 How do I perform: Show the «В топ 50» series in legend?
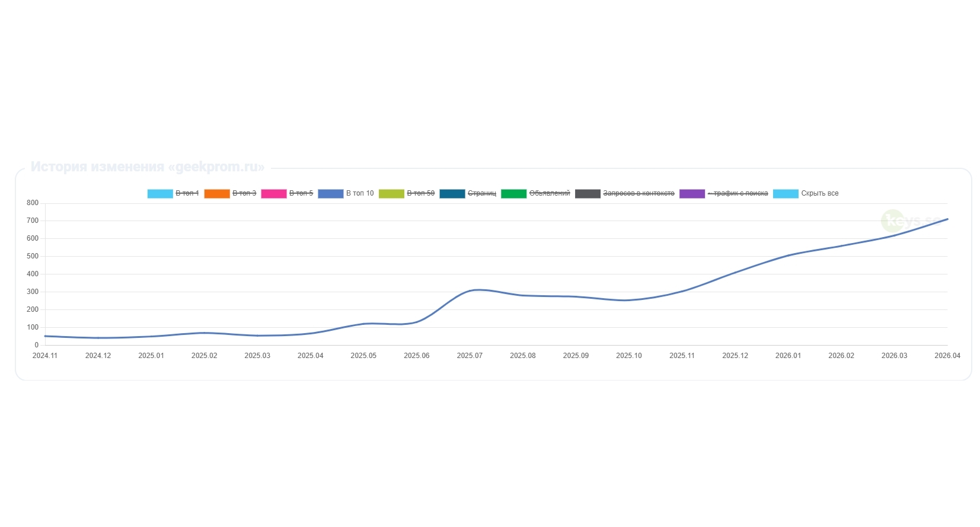tap(407, 193)
